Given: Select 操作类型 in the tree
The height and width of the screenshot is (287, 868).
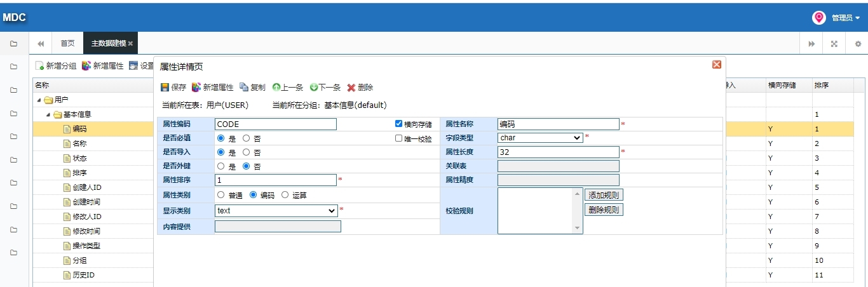Looking at the screenshot, I should click(86, 246).
